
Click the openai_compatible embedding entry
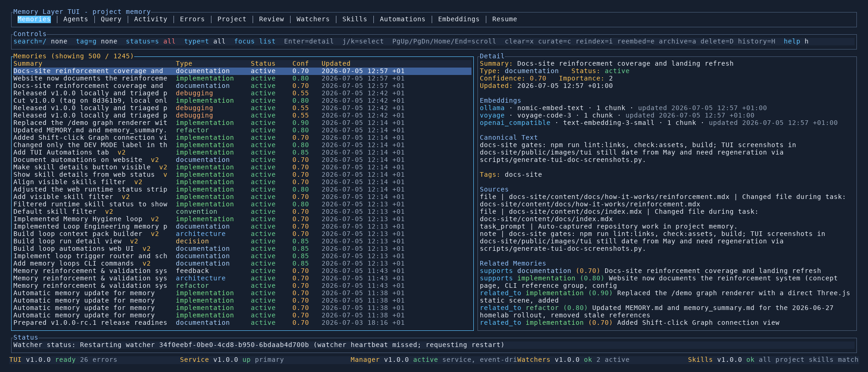point(658,123)
